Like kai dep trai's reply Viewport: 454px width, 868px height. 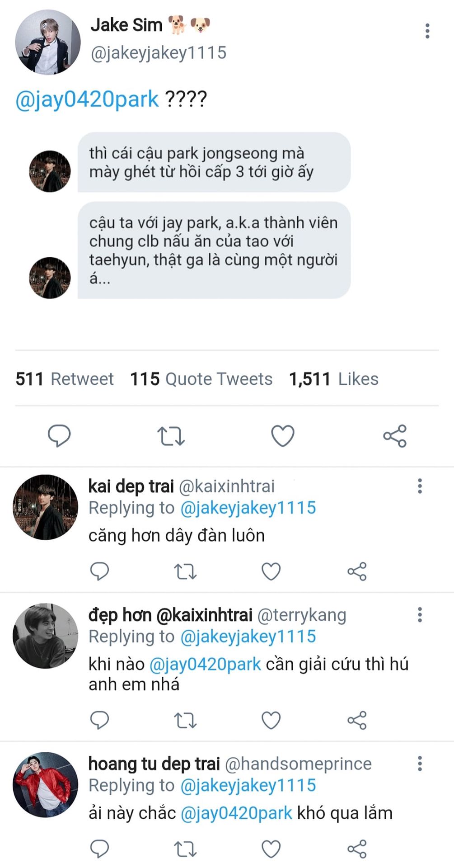tap(271, 571)
